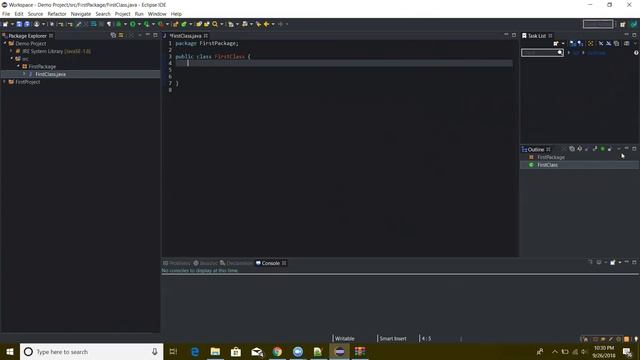The image size is (640, 360).
Task: Select FirstPackage in Outline view
Action: pyautogui.click(x=551, y=157)
